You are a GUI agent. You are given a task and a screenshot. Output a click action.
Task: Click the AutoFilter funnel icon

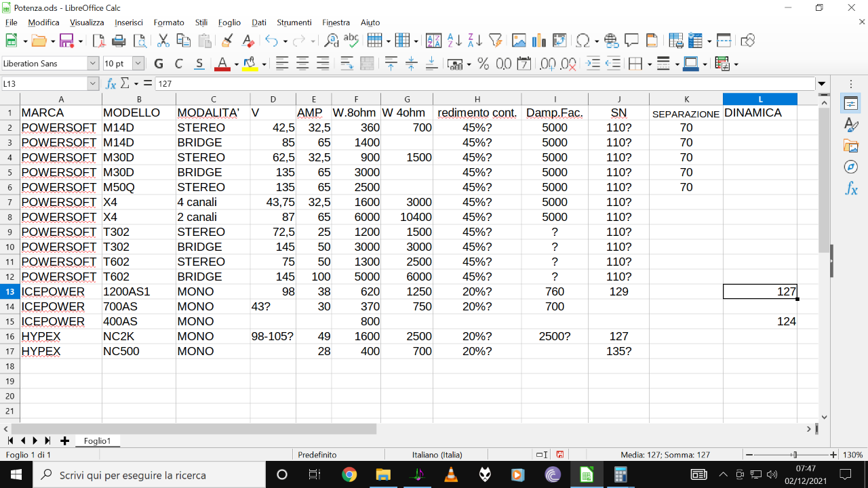click(495, 41)
